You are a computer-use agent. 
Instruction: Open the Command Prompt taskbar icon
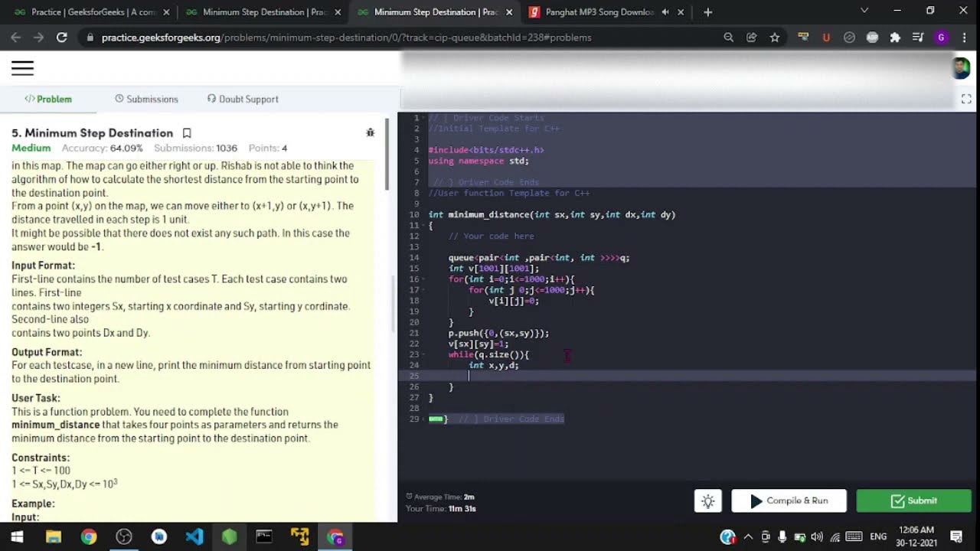click(264, 536)
